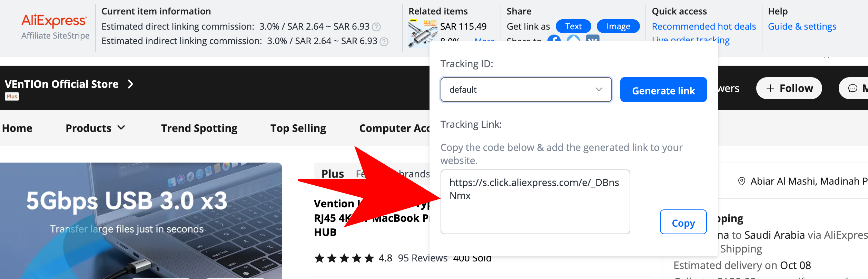
Task: Copy the generated tracking link
Action: 683,222
